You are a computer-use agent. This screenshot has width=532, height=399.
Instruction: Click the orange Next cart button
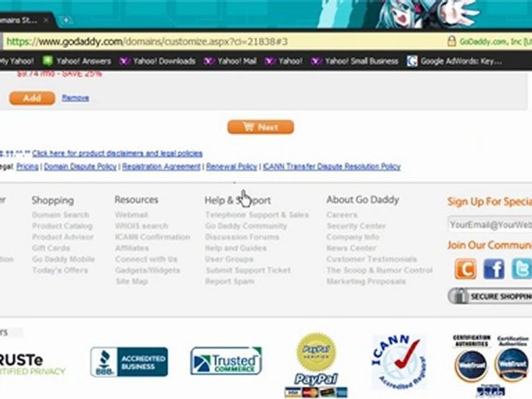pos(260,127)
